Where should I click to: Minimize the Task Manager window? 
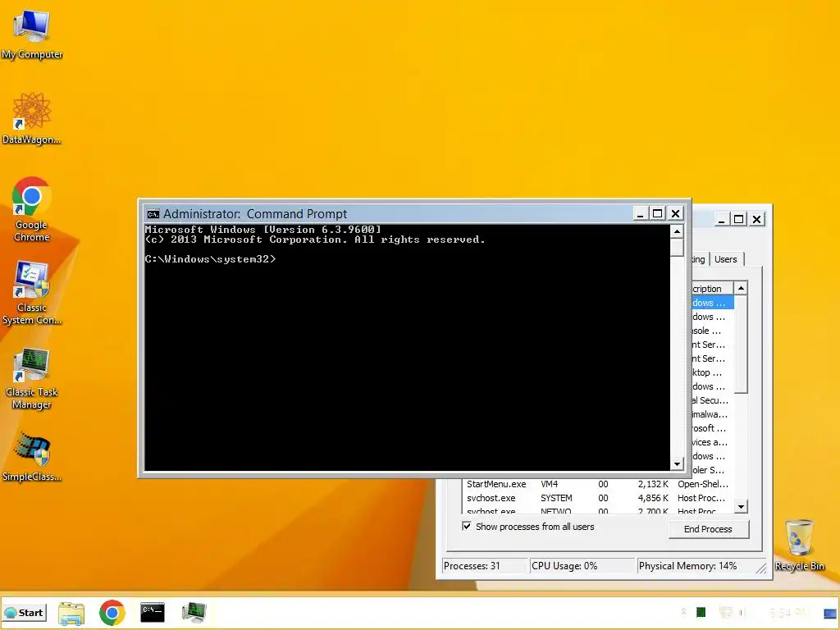pos(721,219)
